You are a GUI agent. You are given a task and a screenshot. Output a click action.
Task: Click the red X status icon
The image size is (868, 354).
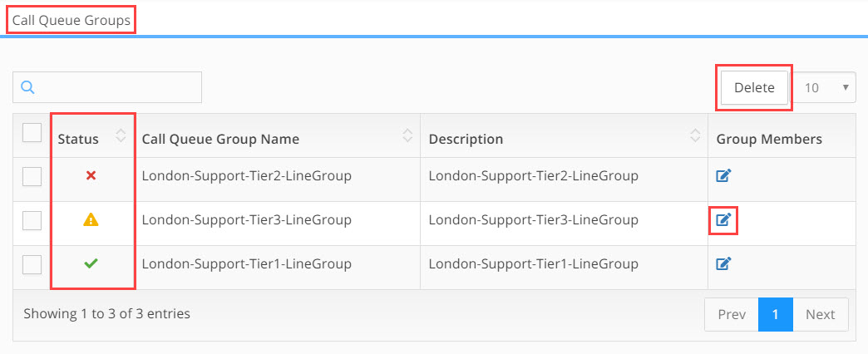[x=91, y=176]
